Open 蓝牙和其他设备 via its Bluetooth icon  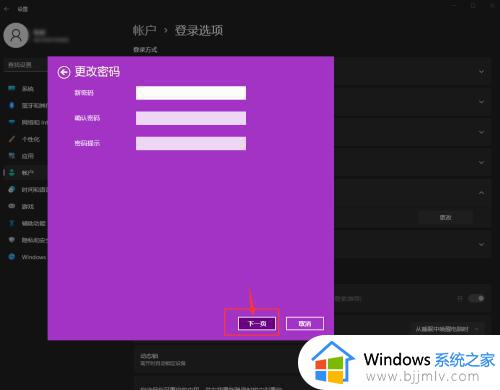[12, 105]
